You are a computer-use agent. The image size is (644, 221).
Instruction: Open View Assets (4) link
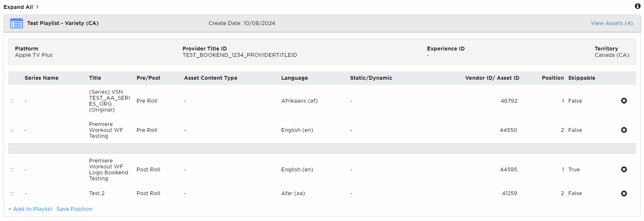pos(612,23)
